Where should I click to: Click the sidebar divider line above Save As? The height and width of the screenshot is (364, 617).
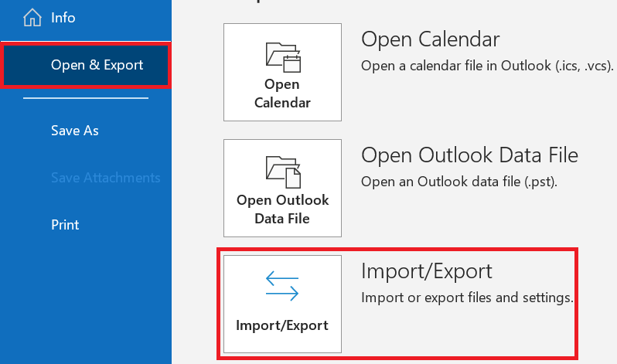(x=85, y=98)
